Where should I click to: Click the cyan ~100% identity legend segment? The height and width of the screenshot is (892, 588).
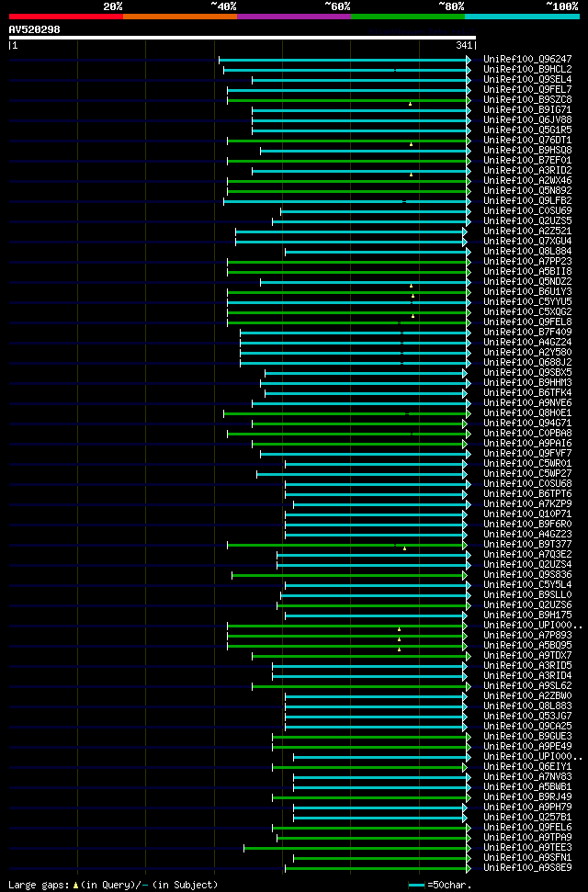[x=523, y=17]
